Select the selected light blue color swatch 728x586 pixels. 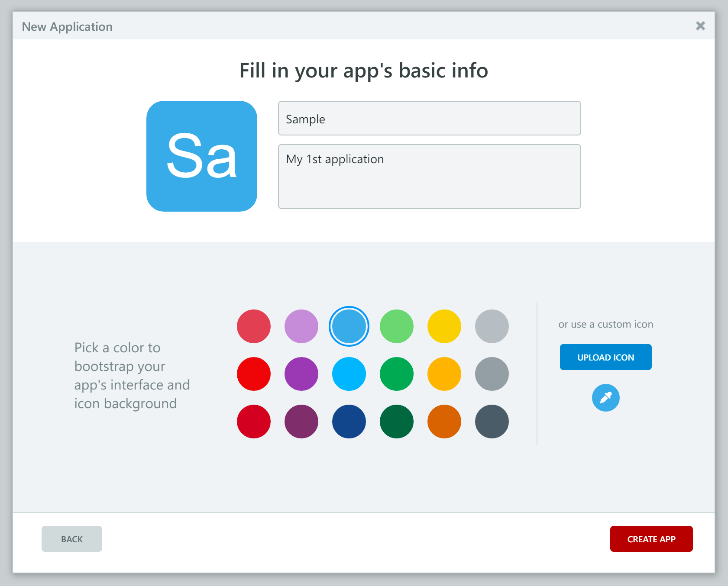tap(349, 326)
